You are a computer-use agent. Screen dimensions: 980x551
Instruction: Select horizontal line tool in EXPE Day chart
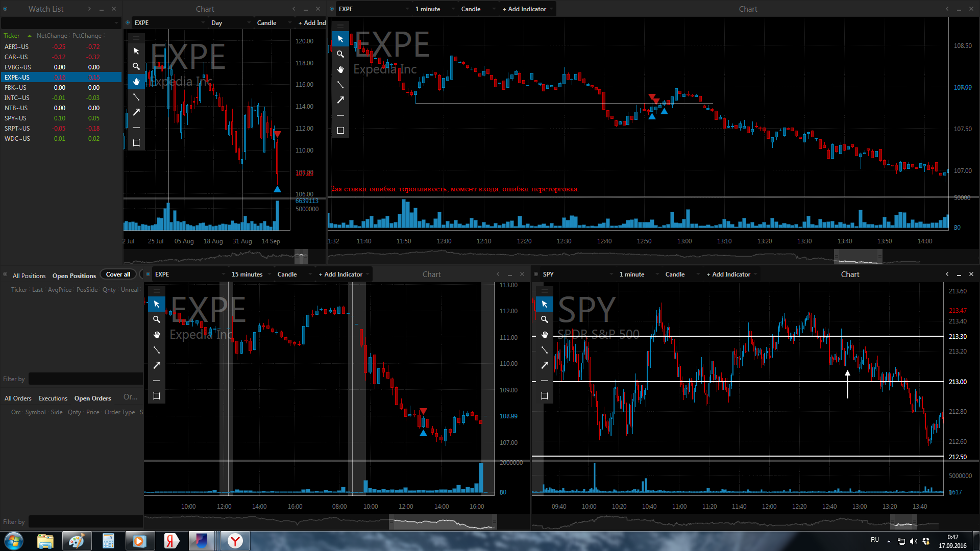click(136, 128)
